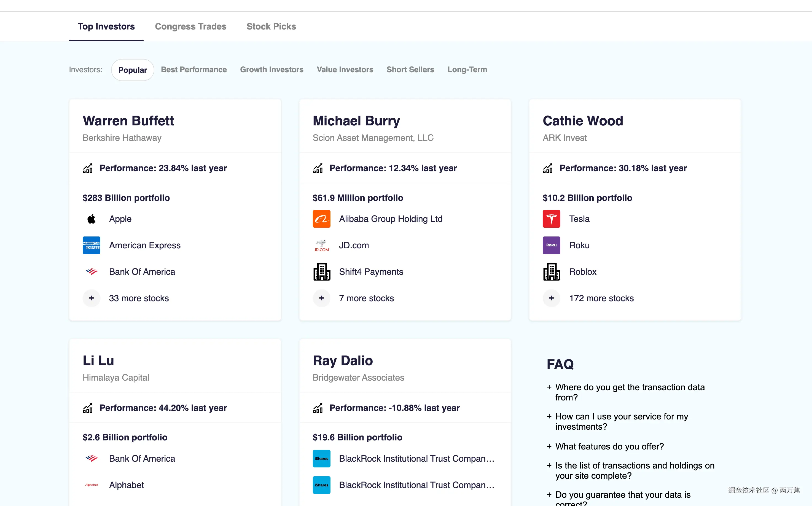Expand Buffett's 33 more stocks
Viewport: 812px width, 506px height.
click(x=92, y=298)
